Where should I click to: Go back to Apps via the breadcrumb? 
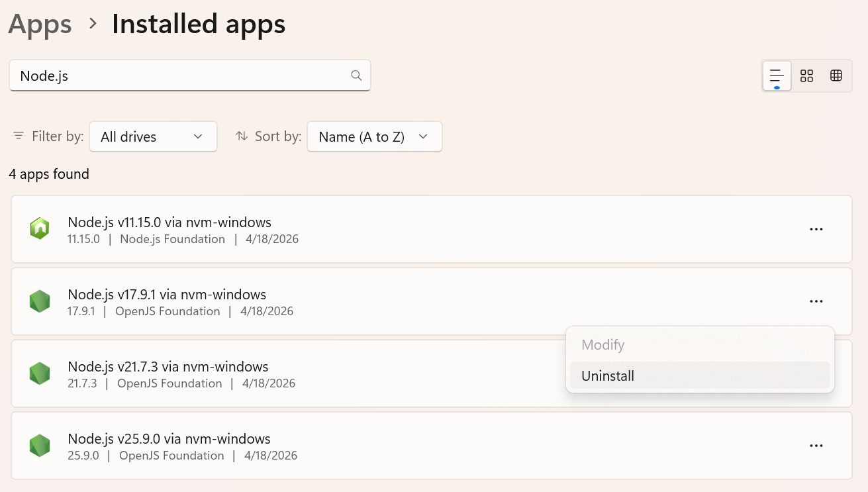(40, 25)
